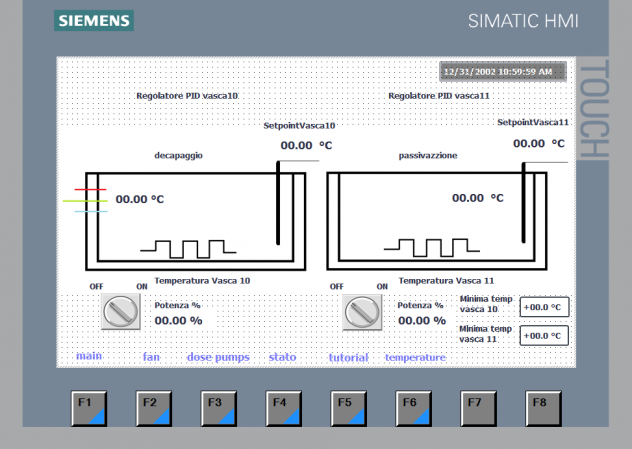This screenshot has width=632, height=449.
Task: Click Potenza % value for Vasca 11
Action: pos(422,320)
